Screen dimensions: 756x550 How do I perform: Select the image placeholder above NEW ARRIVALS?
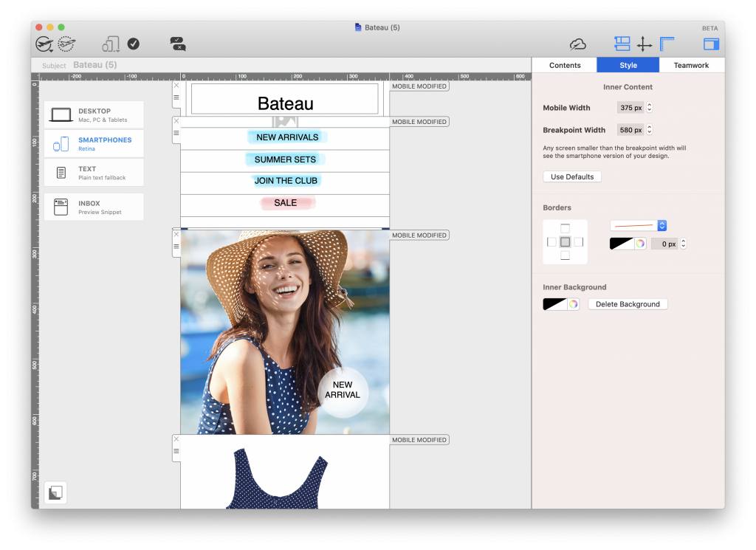tap(285, 122)
